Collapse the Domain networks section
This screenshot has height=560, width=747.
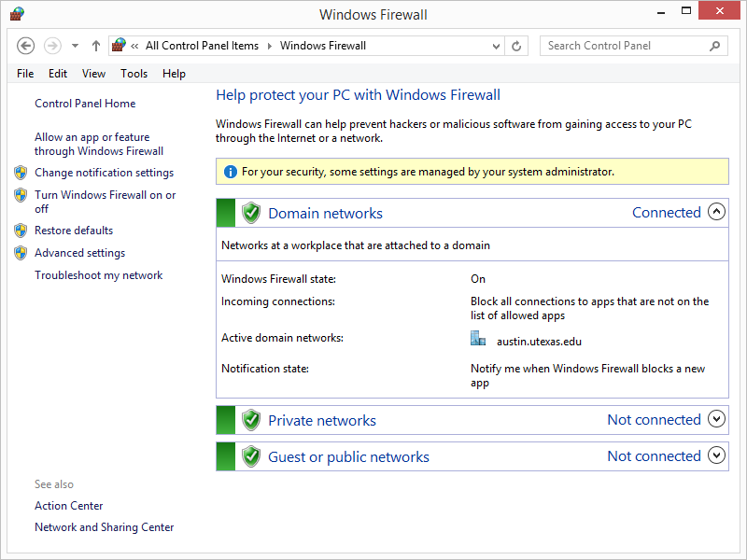[716, 212]
